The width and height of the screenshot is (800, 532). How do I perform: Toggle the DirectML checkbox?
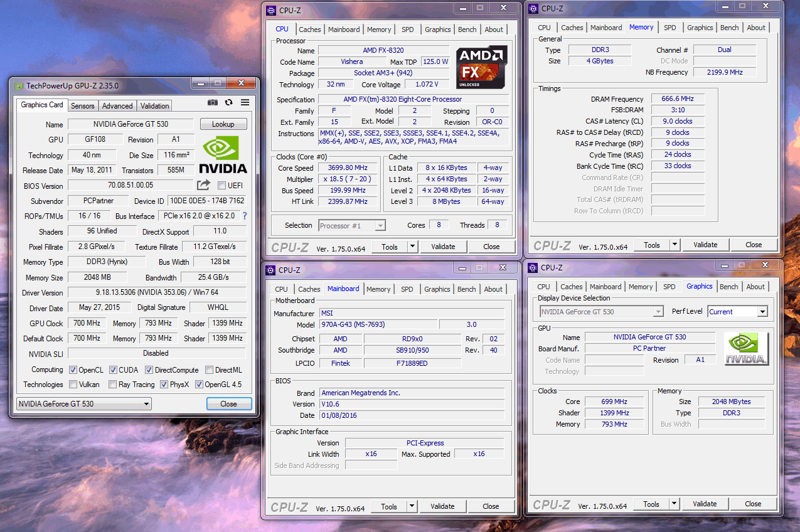click(210, 370)
